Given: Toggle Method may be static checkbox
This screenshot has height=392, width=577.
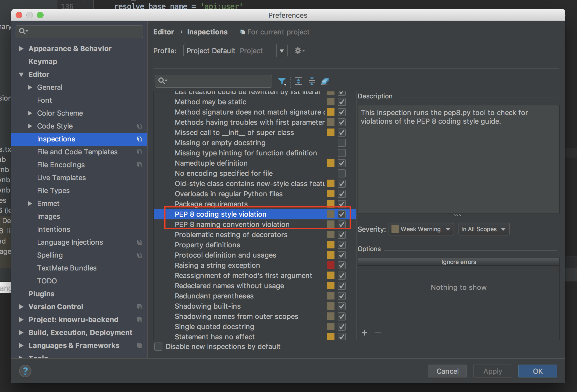Looking at the screenshot, I should point(342,102).
